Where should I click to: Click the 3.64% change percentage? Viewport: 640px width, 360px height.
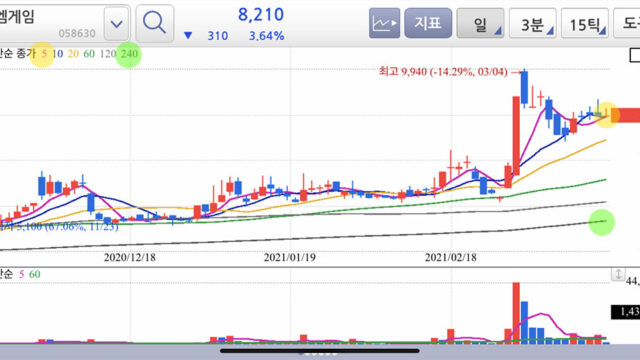(267, 36)
